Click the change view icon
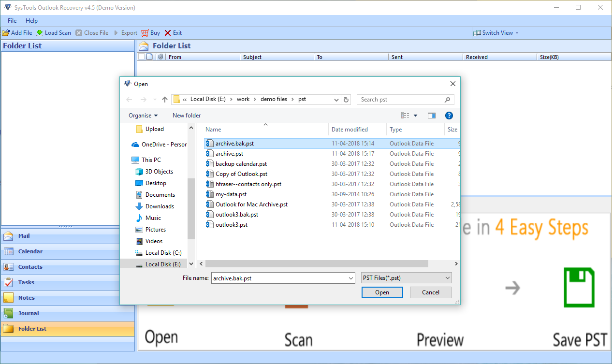The image size is (612, 364). (405, 116)
